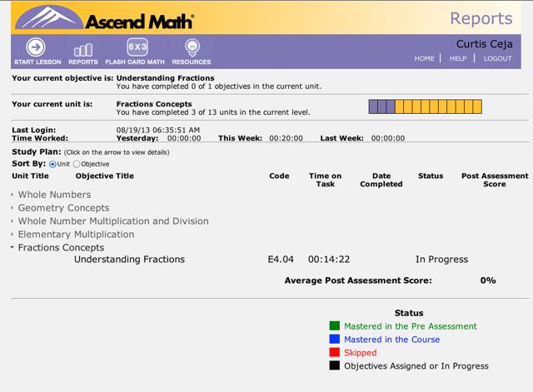533x392 pixels.
Task: Open the HELP menu link
Action: [x=458, y=59]
